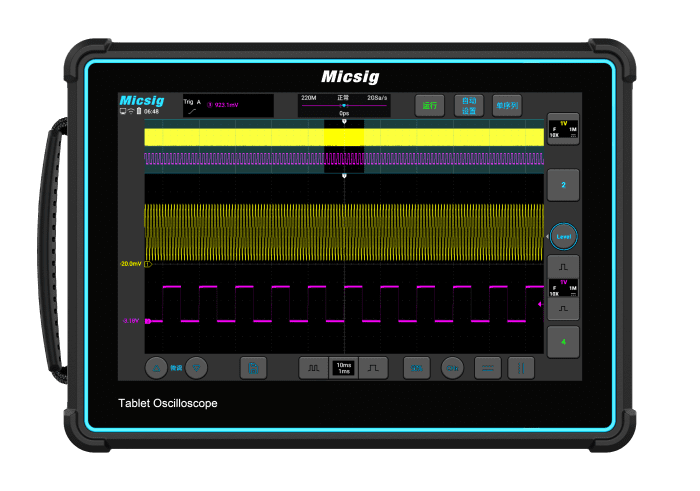The image size is (700, 491).
Task: Open channel 3 magenta 1V settings
Action: [x=563, y=288]
